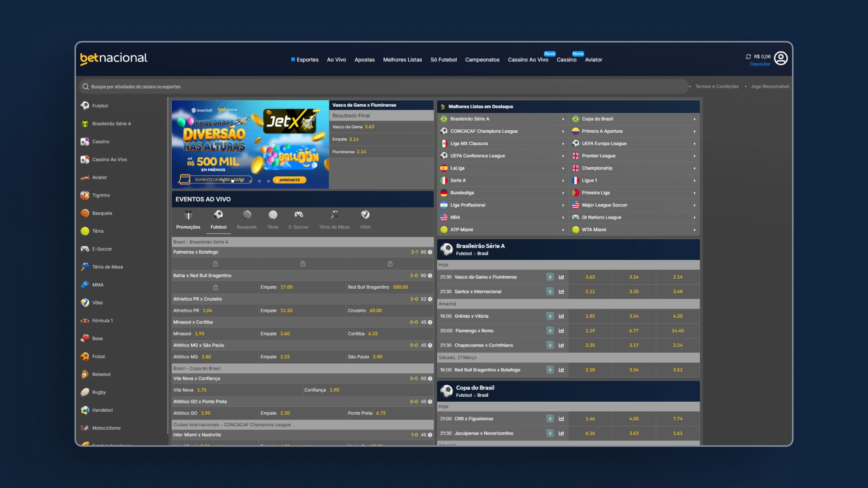
Task: Select the Futebol tab in live events
Action: click(218, 220)
